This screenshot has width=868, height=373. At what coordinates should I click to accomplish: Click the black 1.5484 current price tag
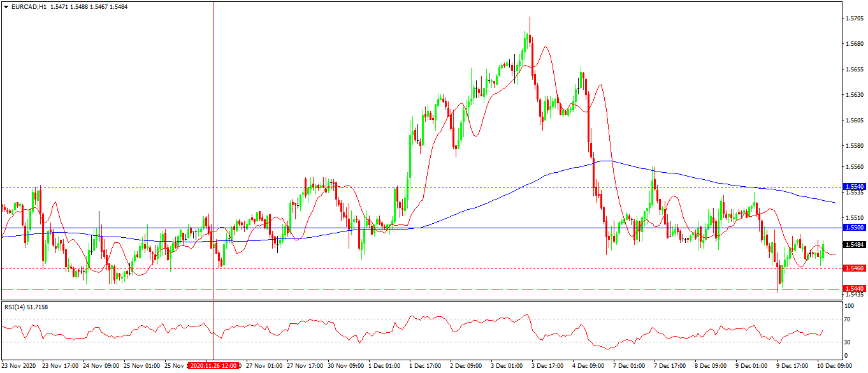point(854,245)
